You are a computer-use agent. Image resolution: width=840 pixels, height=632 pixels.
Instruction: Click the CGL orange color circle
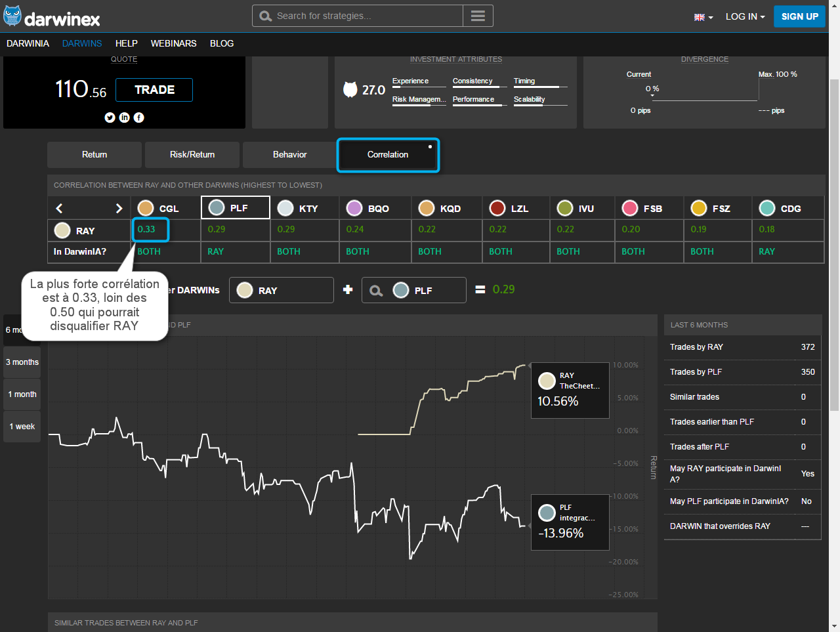coord(146,208)
